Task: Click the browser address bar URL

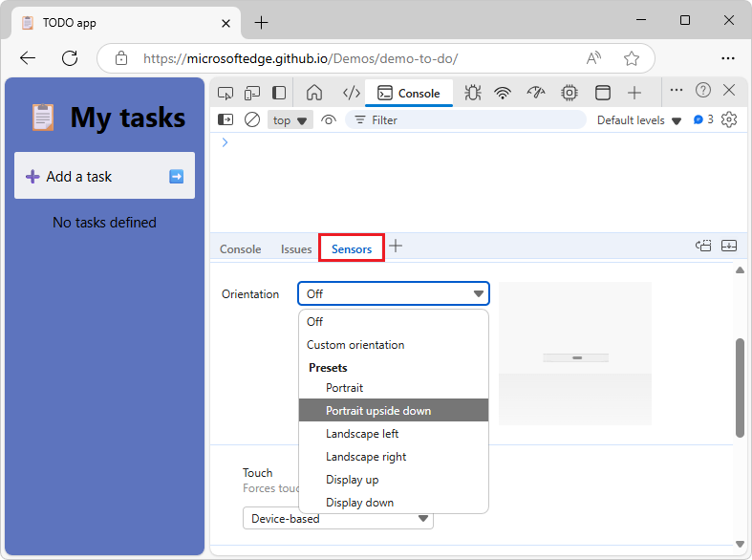Action: [300, 58]
